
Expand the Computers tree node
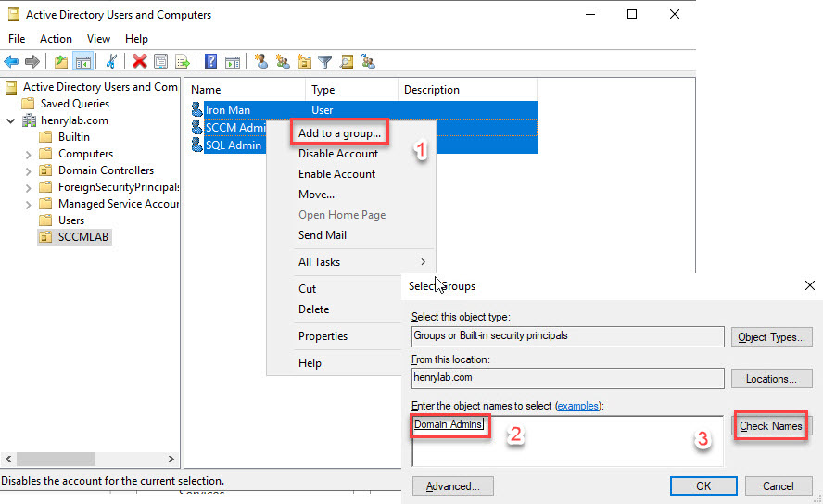click(29, 154)
